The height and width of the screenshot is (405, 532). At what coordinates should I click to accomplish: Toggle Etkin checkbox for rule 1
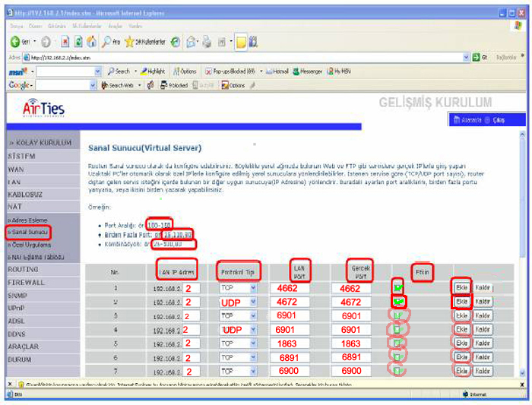click(x=398, y=288)
